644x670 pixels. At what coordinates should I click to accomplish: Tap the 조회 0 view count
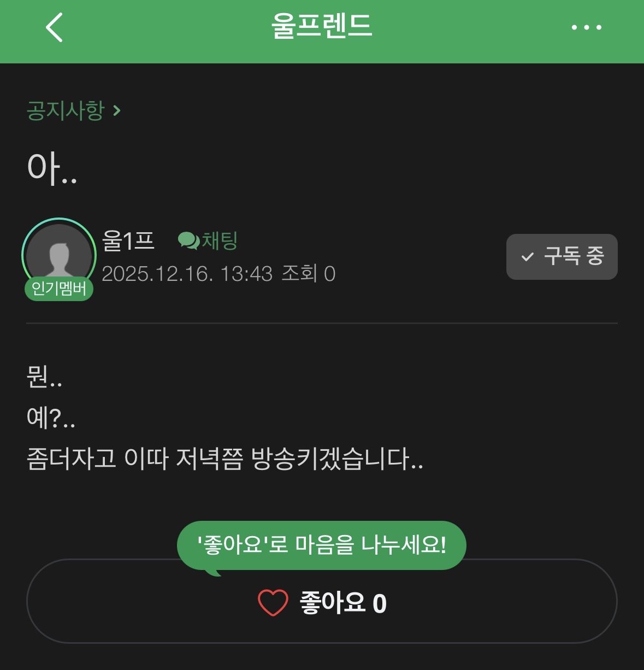[308, 274]
